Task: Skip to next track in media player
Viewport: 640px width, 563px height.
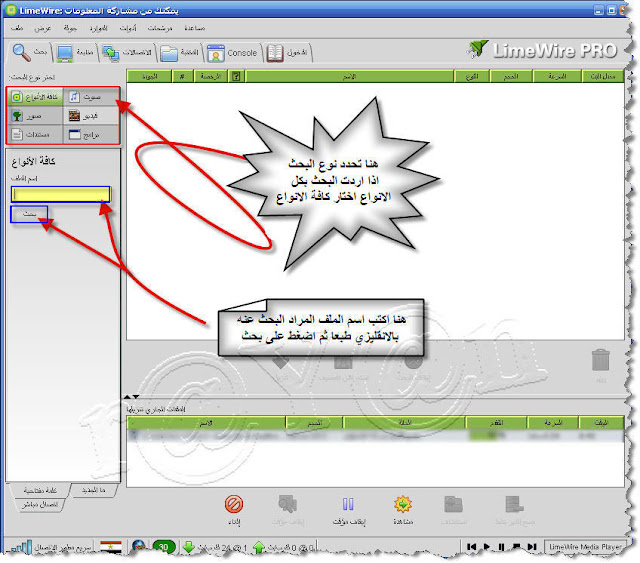Action: click(x=532, y=547)
